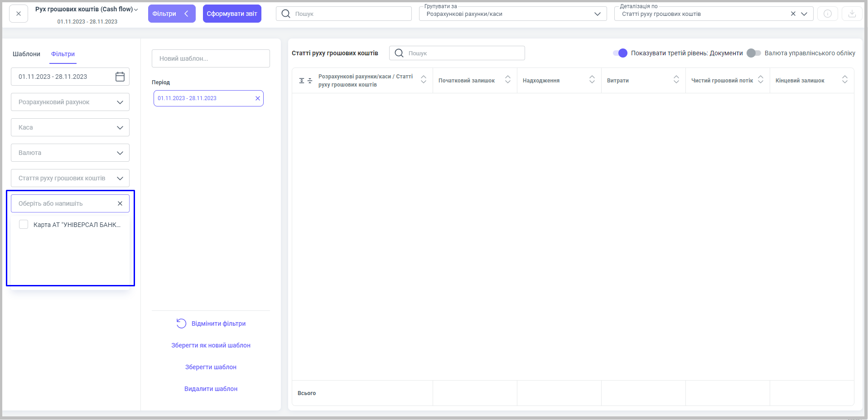
Task: Toggle Валюта управлінського обліку switch
Action: click(x=754, y=53)
